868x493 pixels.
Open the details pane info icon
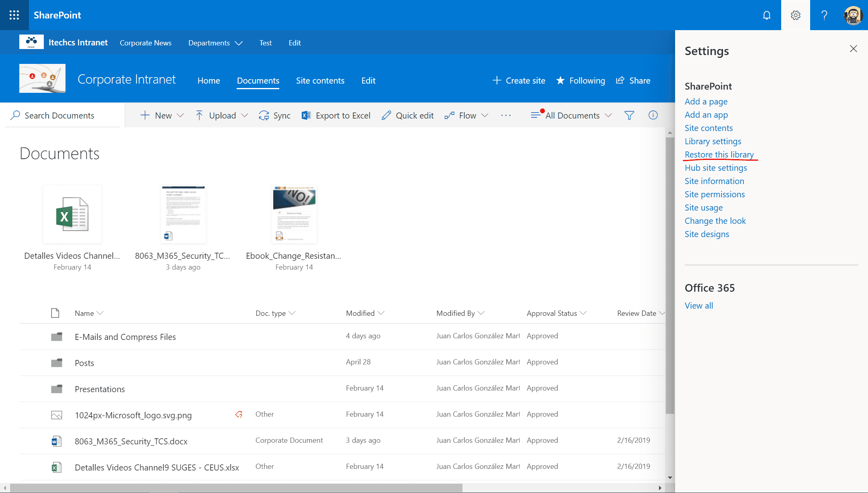pos(653,115)
